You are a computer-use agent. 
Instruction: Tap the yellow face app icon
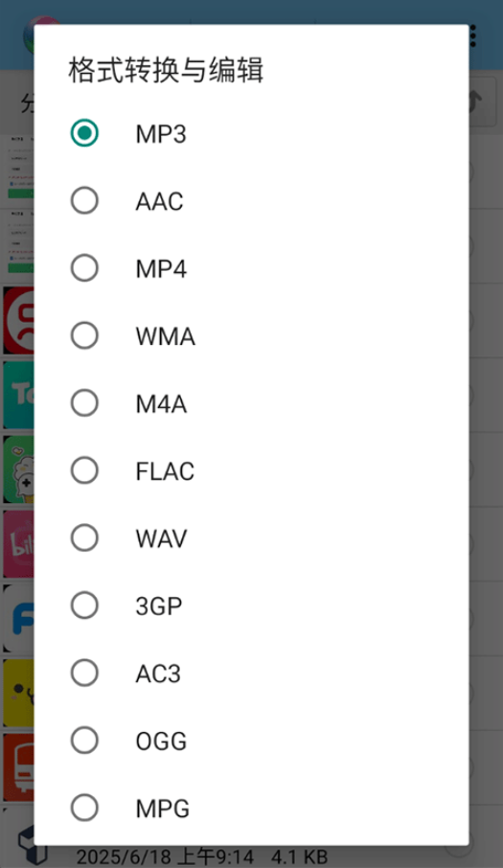(x=18, y=693)
